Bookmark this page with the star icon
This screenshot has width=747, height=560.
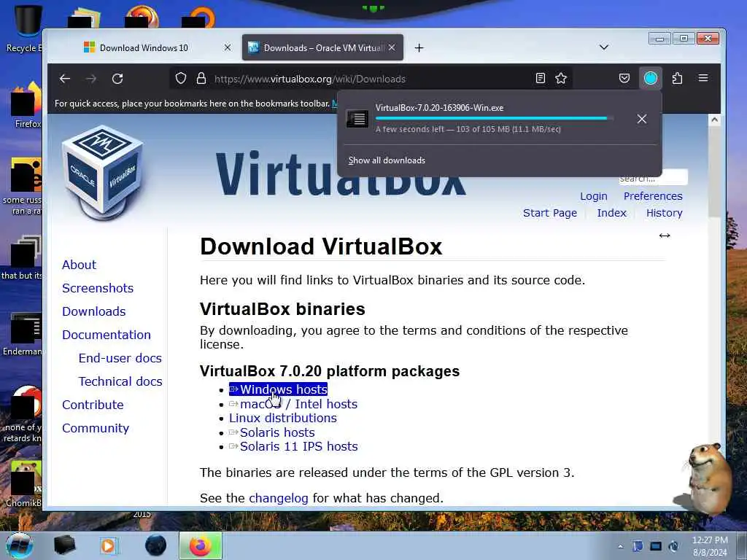click(561, 78)
